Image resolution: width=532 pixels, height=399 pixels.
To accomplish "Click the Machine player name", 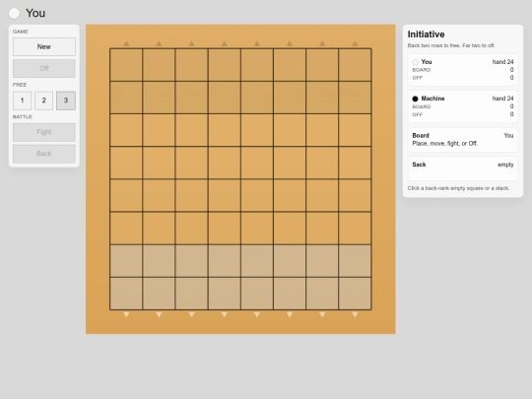I will tap(432, 99).
